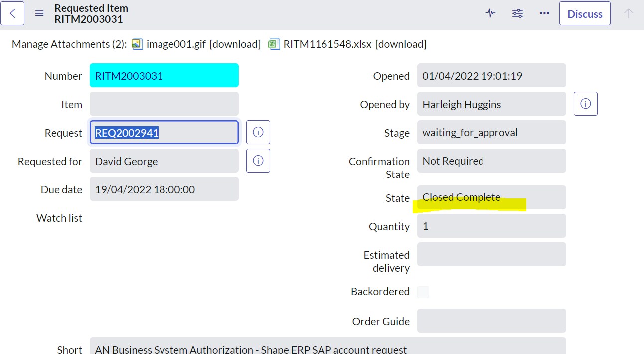644x354 pixels.
Task: Click the more options ellipsis icon
Action: coord(544,14)
